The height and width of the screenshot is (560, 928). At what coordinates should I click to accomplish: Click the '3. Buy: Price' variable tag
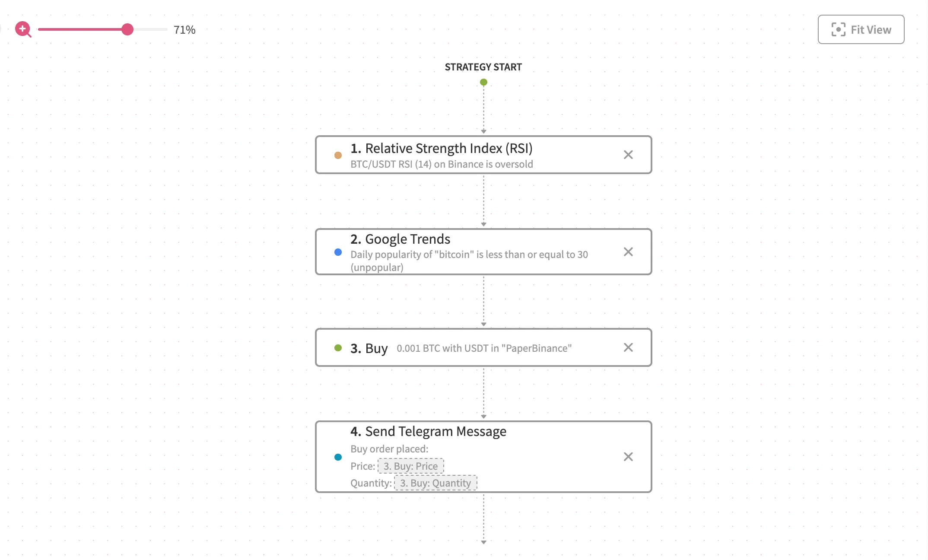(410, 466)
